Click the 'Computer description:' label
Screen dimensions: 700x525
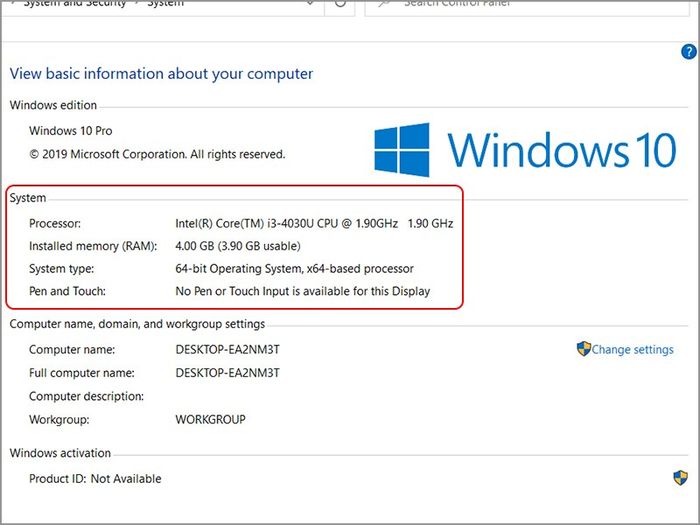coord(86,396)
